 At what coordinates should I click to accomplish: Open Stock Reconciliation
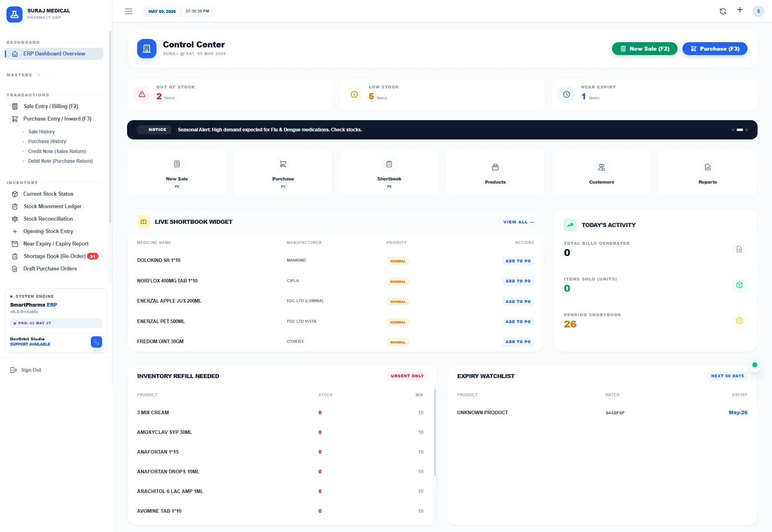click(x=48, y=219)
